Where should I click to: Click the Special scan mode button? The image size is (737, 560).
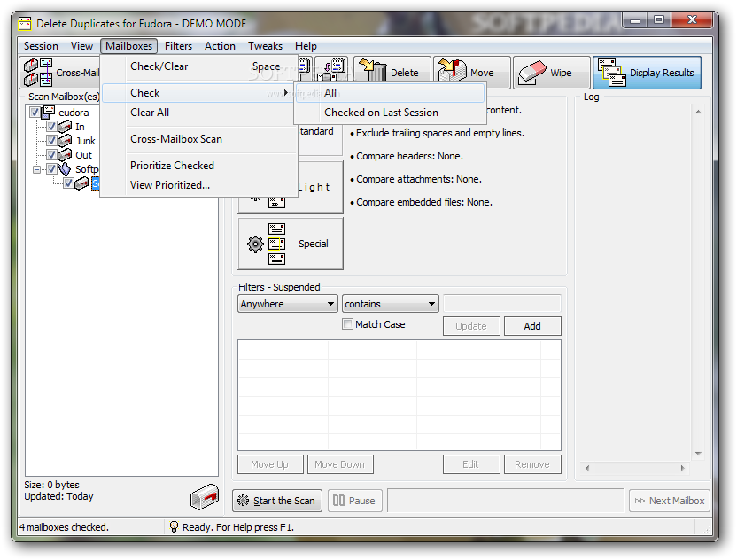coord(291,244)
